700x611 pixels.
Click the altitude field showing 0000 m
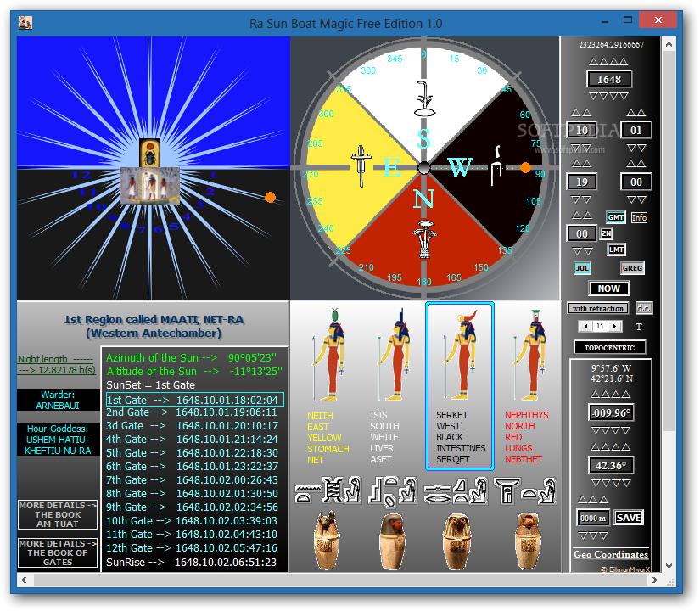pos(592,519)
